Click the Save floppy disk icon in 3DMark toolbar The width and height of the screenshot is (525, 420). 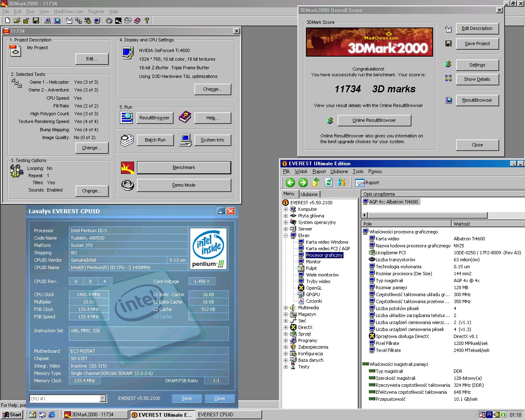tap(36, 21)
